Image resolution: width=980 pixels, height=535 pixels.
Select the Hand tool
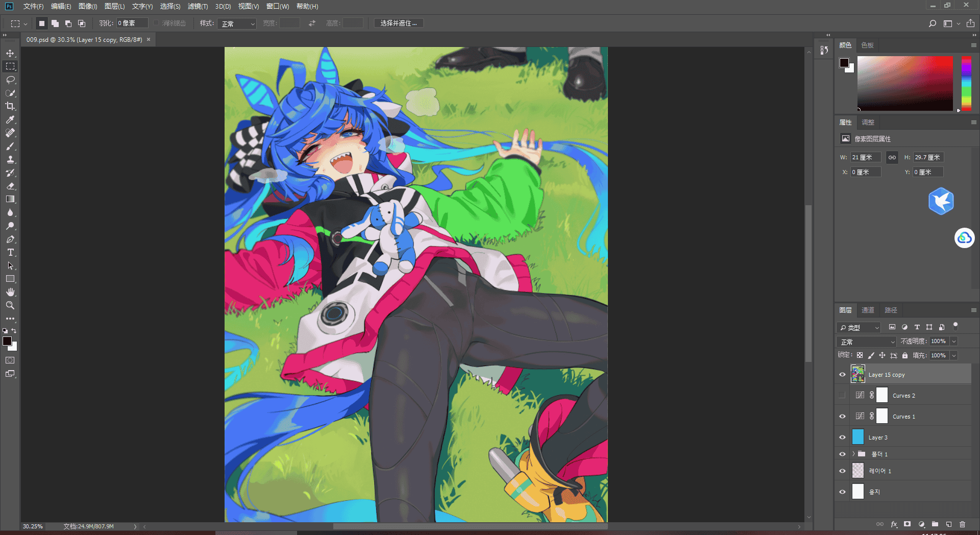[x=10, y=292]
